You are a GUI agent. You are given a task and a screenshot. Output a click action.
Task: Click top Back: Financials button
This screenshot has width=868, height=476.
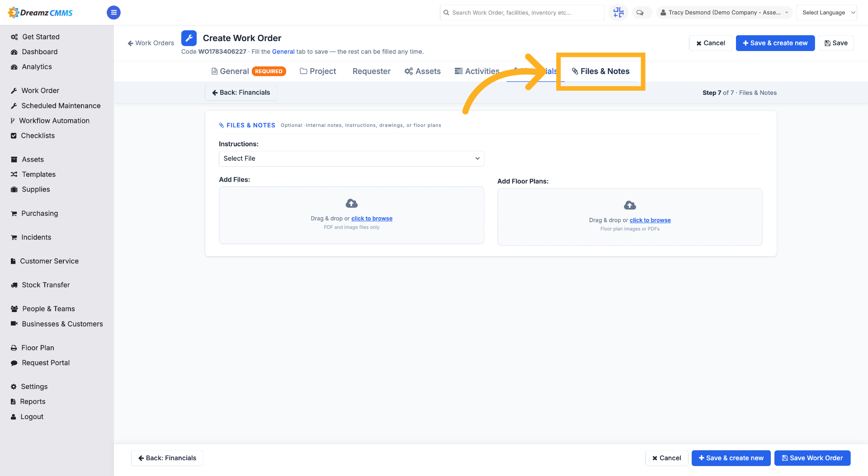pyautogui.click(x=241, y=93)
